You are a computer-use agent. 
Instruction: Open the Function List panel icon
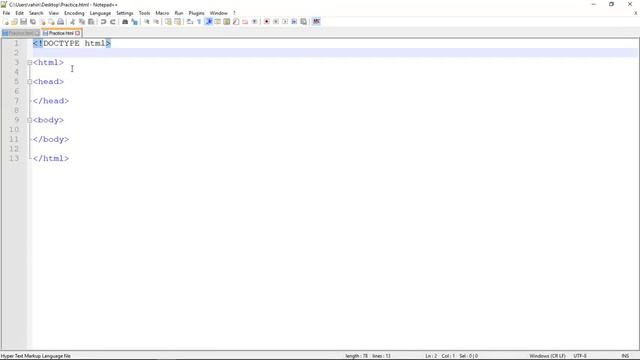[x=236, y=22]
